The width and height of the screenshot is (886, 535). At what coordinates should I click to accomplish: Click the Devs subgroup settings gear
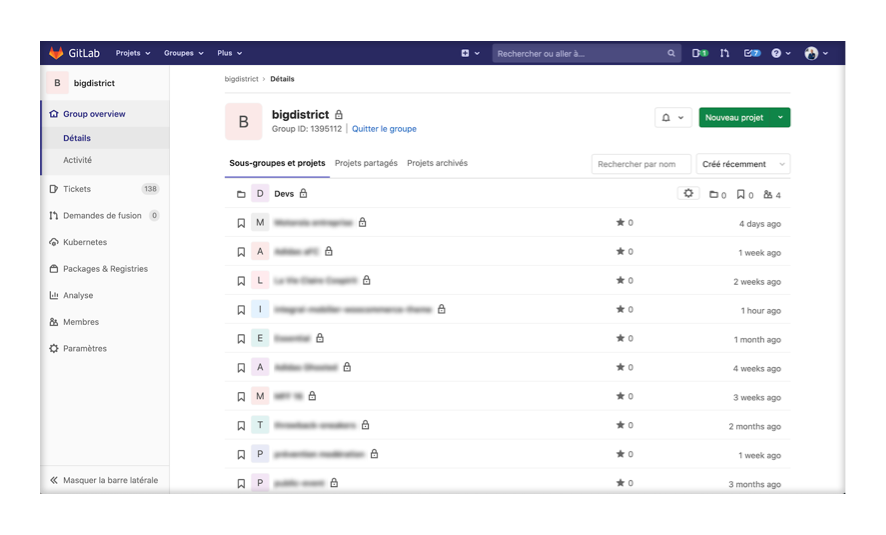coord(688,194)
